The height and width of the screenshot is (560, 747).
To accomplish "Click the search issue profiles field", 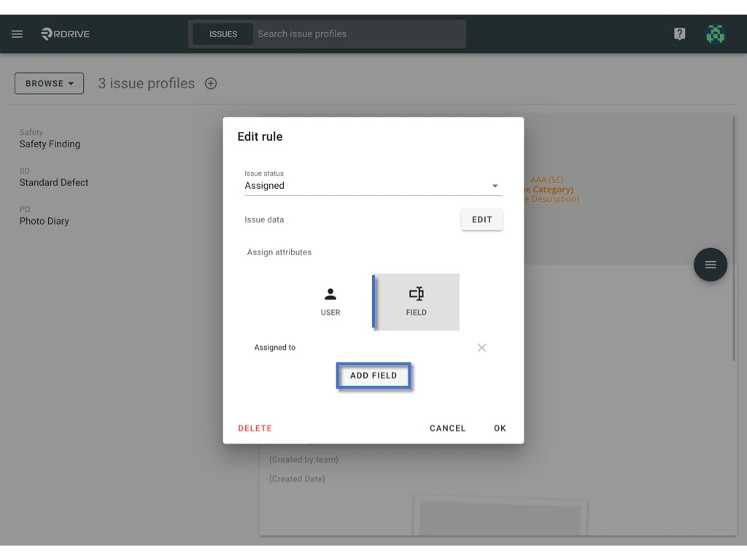I will coord(357,34).
